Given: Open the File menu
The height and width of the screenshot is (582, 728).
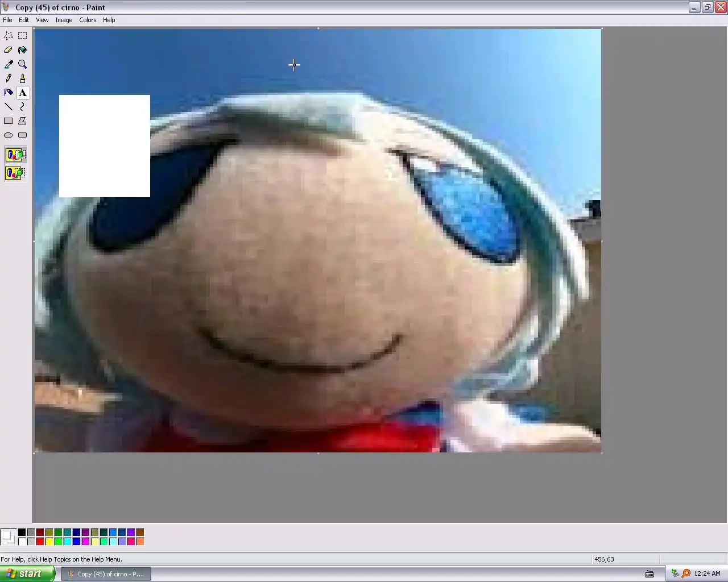Looking at the screenshot, I should [7, 20].
